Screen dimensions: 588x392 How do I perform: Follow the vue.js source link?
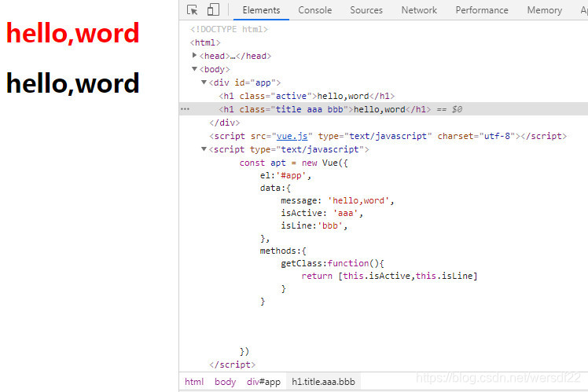292,136
